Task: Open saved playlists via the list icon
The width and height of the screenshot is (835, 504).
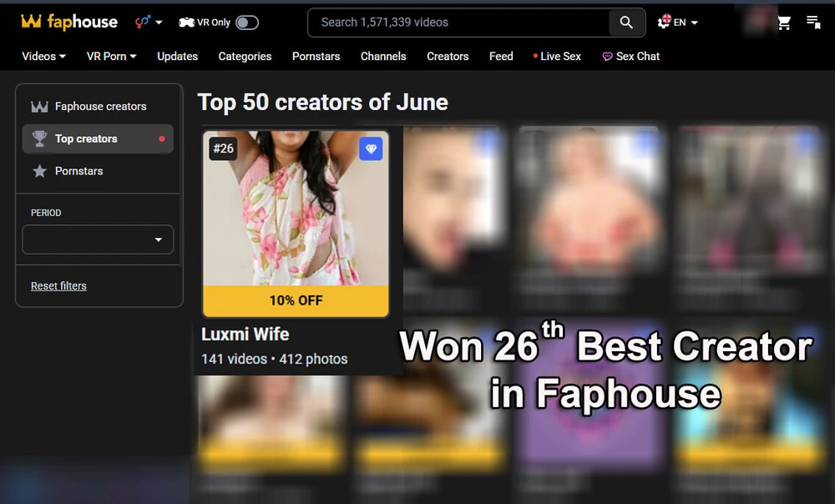Action: click(813, 23)
